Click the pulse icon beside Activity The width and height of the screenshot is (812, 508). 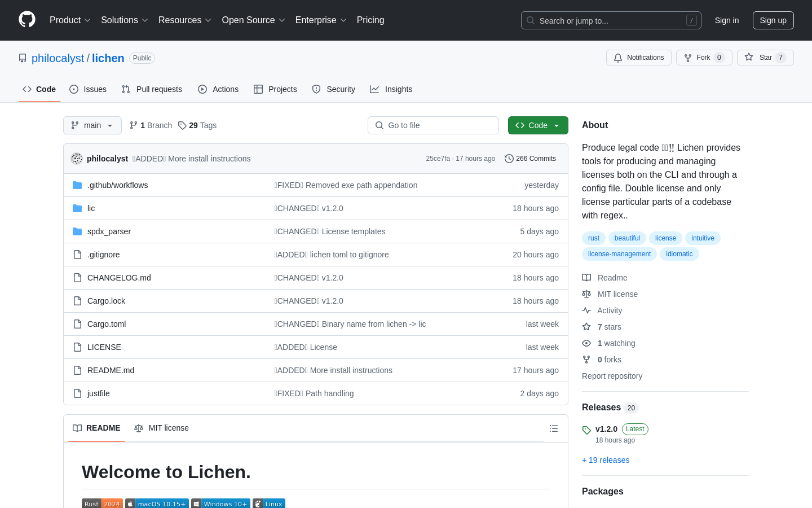click(x=586, y=310)
